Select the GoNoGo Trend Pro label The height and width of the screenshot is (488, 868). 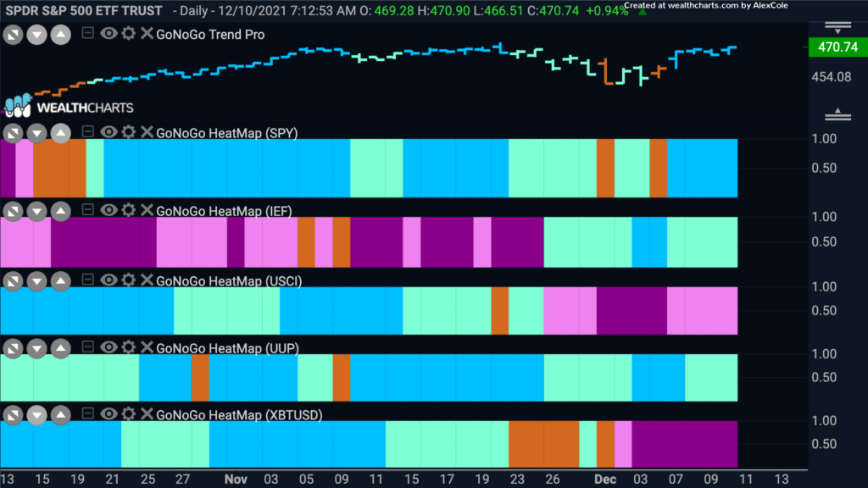210,34
